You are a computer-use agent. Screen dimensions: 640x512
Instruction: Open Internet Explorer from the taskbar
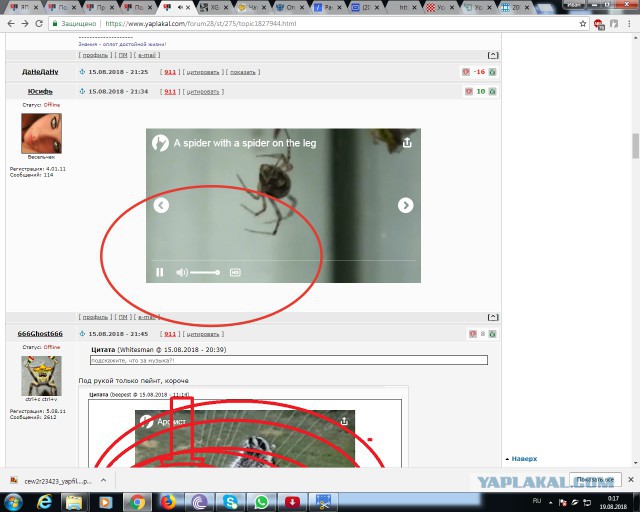click(x=44, y=502)
